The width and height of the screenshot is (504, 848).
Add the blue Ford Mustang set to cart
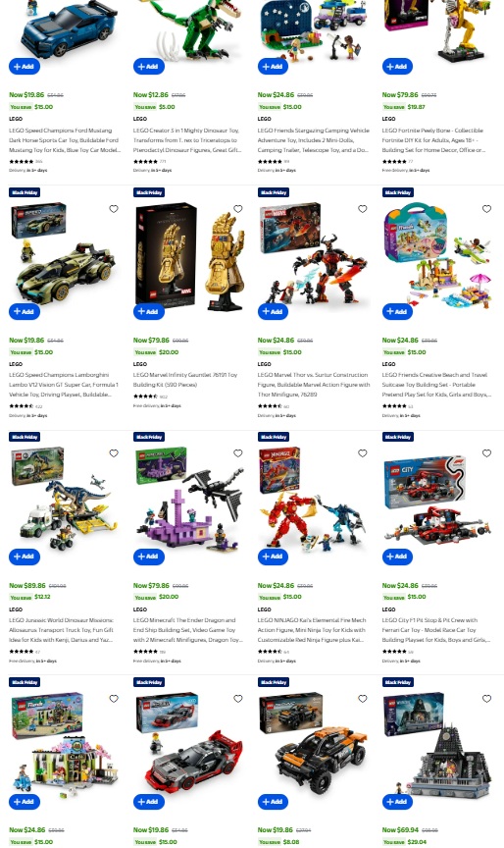(x=25, y=66)
